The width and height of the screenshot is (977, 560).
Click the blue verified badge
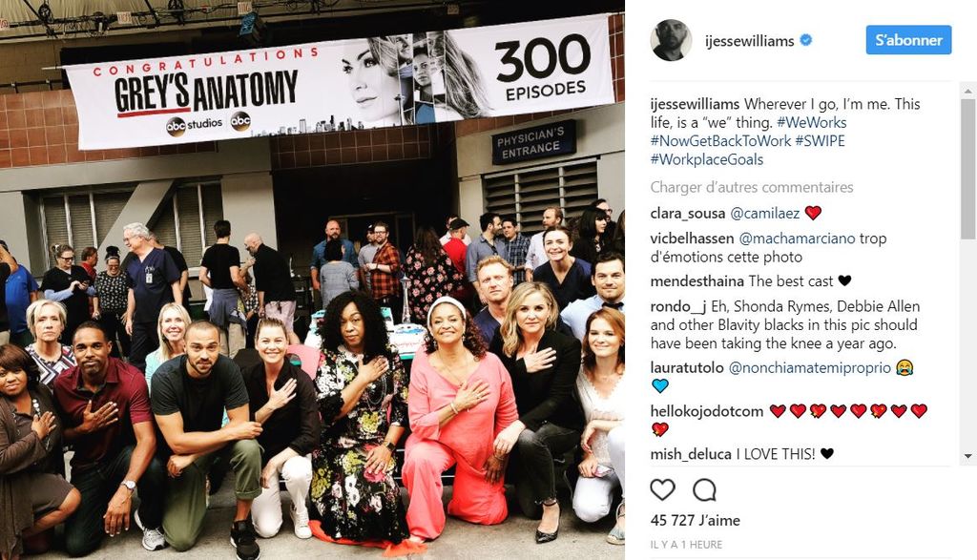pyautogui.click(x=805, y=40)
